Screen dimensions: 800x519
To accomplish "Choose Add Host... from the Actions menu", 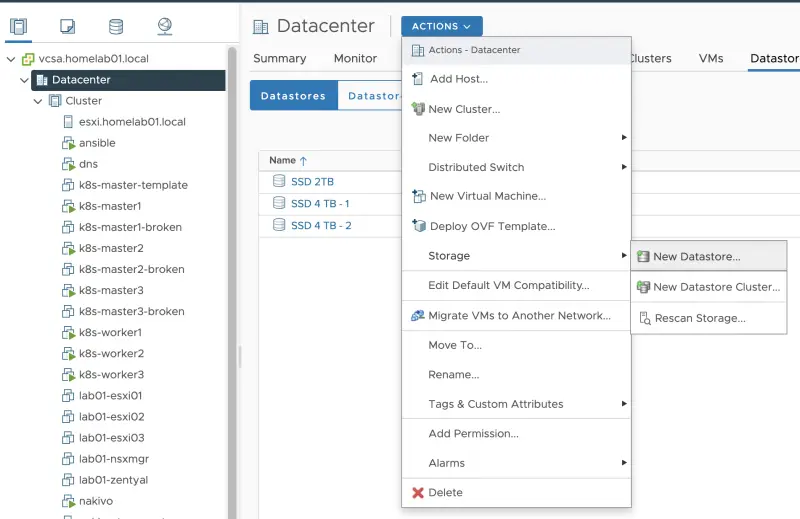I will tap(516, 79).
